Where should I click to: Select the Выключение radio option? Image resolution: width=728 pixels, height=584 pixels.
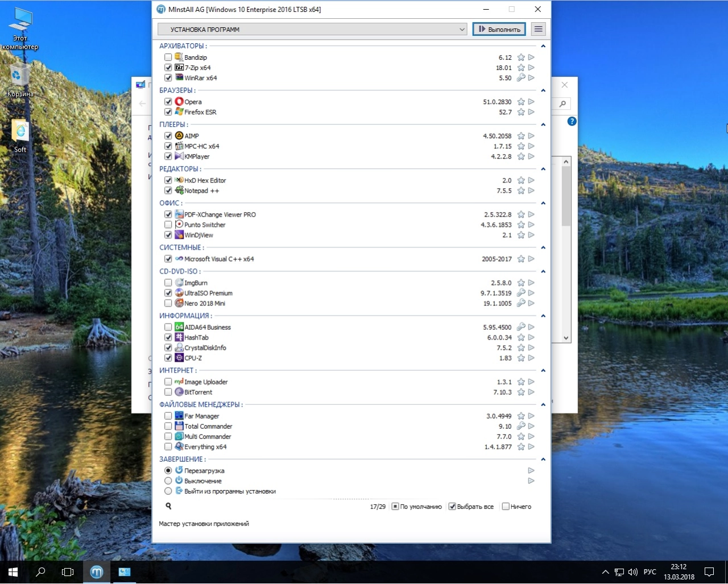pyautogui.click(x=168, y=481)
